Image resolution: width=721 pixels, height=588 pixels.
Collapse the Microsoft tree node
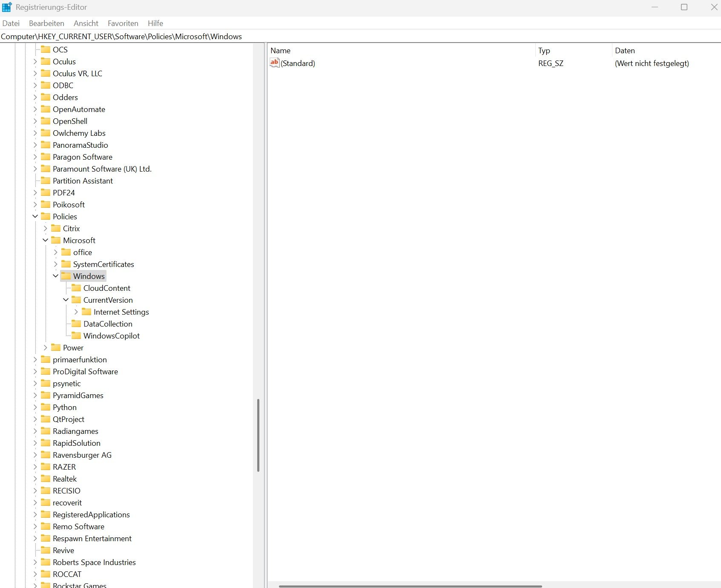[x=46, y=240]
